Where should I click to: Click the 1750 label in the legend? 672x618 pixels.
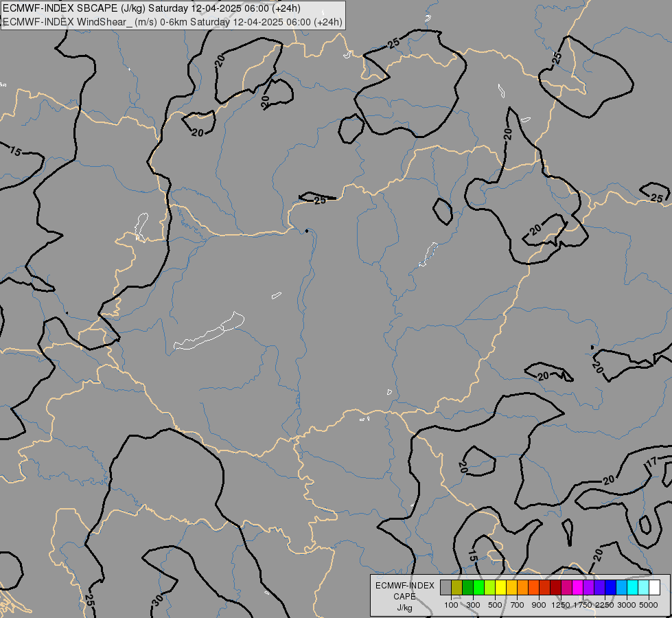coord(583,605)
